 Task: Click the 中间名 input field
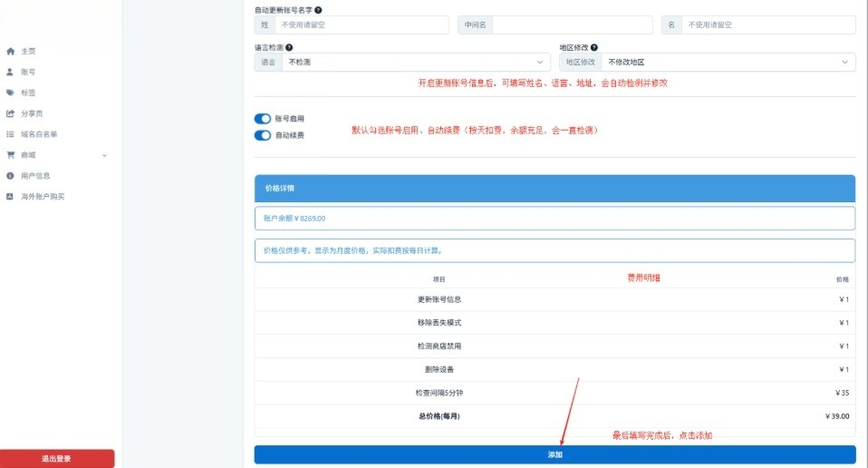click(x=573, y=24)
